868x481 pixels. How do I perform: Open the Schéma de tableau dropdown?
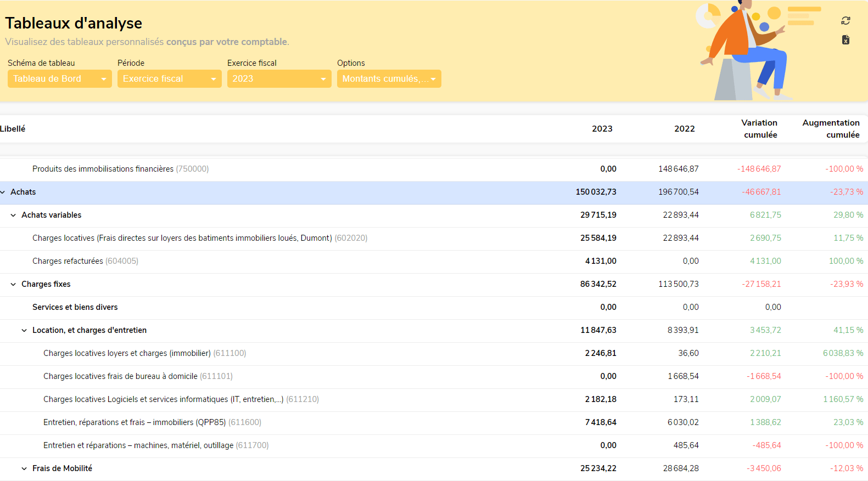pyautogui.click(x=59, y=79)
